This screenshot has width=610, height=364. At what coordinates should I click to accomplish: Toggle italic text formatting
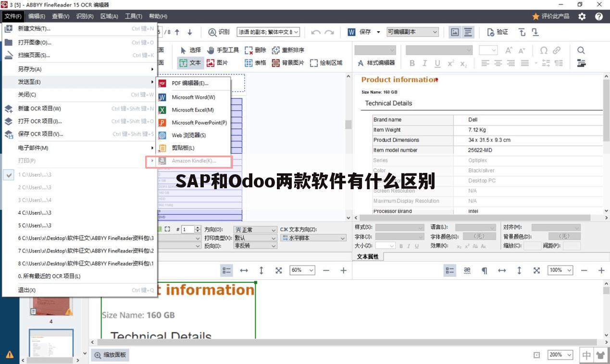click(x=424, y=63)
